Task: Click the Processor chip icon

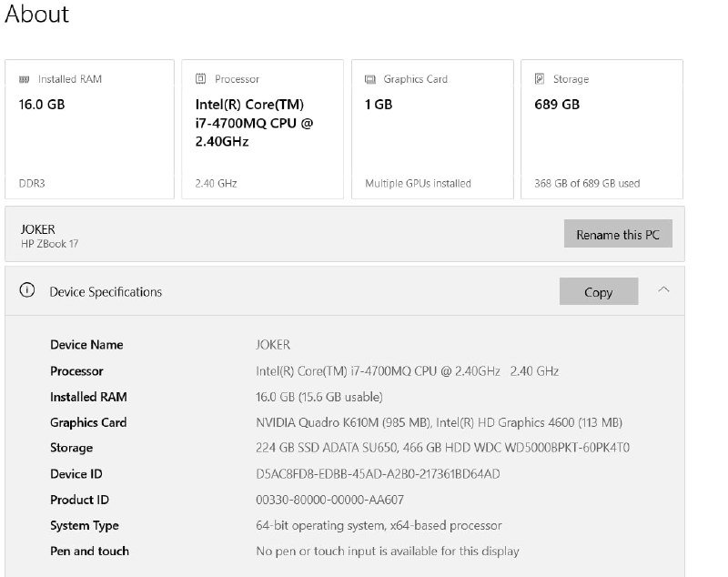Action: 200,79
